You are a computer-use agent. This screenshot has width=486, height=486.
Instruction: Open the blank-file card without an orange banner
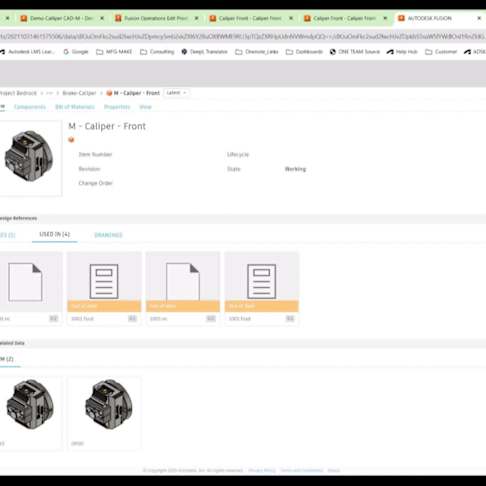(x=30, y=288)
